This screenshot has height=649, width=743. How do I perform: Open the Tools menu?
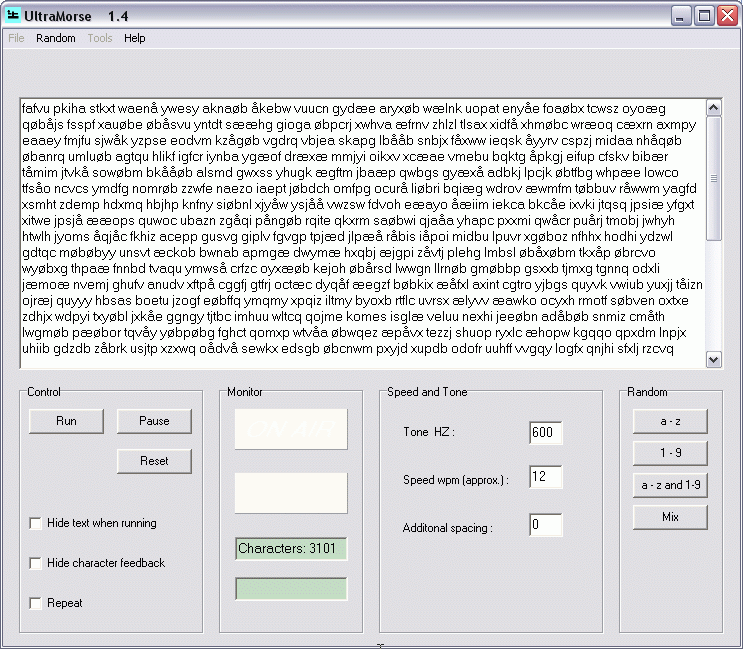(100, 38)
